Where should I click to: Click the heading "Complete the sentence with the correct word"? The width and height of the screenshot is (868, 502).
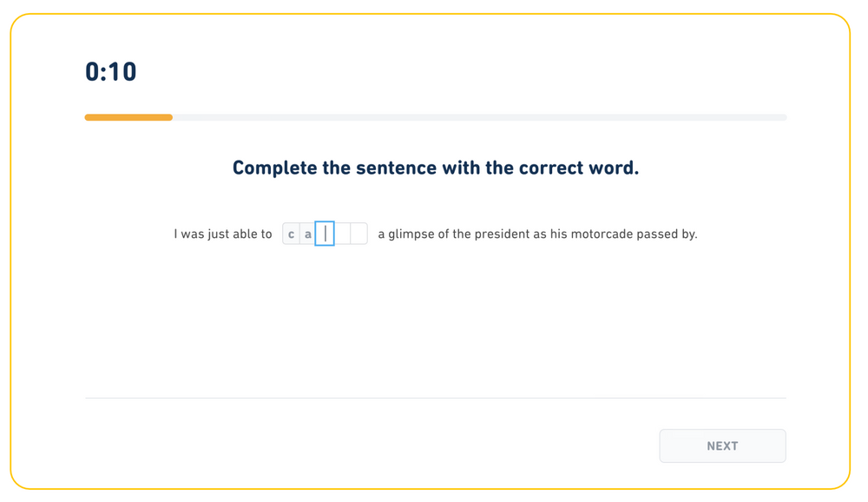click(x=434, y=167)
